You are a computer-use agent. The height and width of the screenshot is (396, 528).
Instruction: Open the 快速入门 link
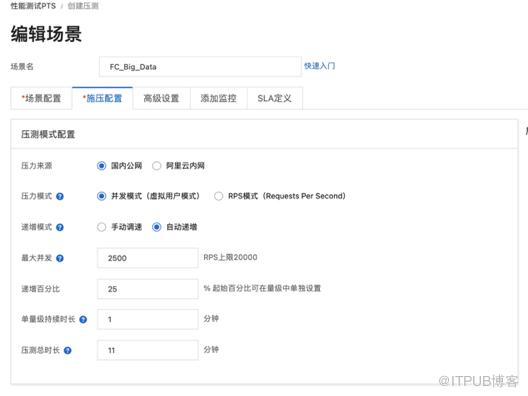(x=319, y=66)
